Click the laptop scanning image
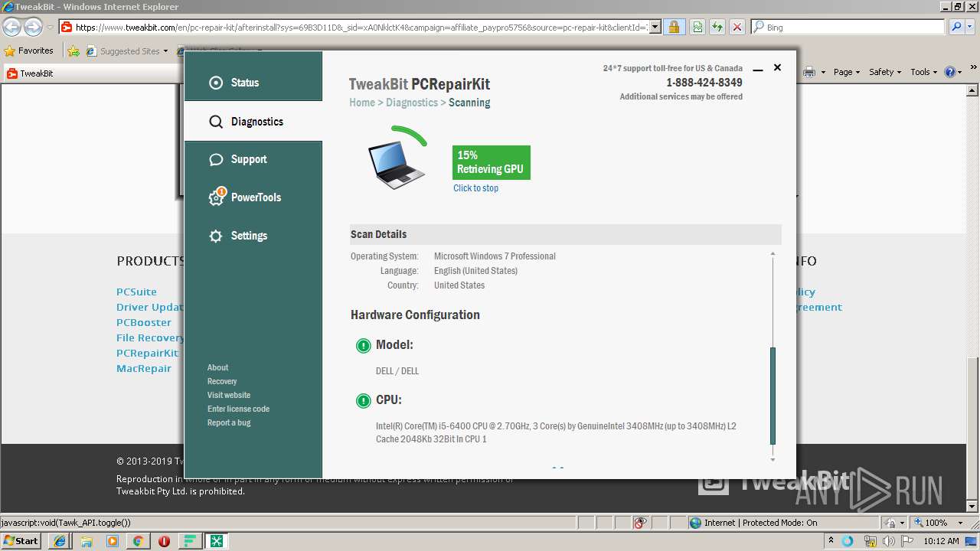 coord(396,165)
